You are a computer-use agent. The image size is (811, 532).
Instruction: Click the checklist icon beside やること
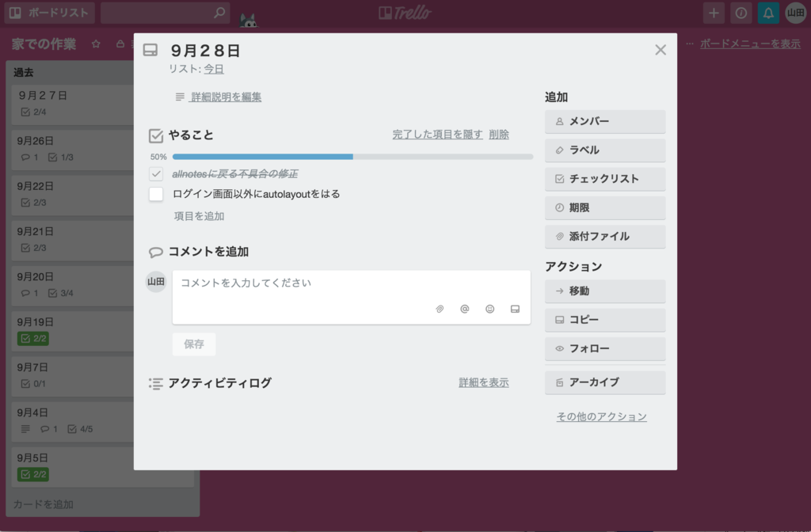[156, 136]
